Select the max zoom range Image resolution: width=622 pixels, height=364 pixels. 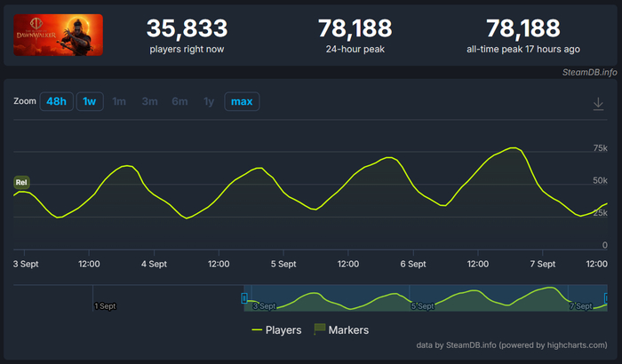click(242, 101)
